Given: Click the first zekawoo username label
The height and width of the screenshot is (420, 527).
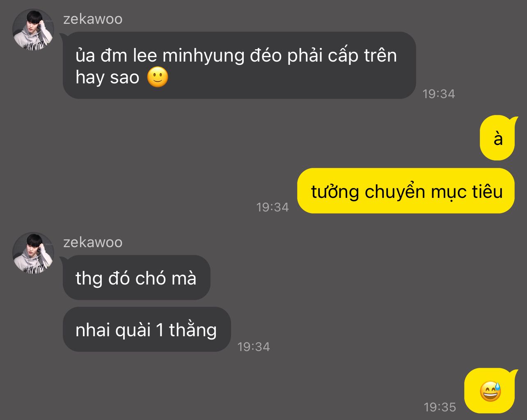Looking at the screenshot, I should [93, 19].
